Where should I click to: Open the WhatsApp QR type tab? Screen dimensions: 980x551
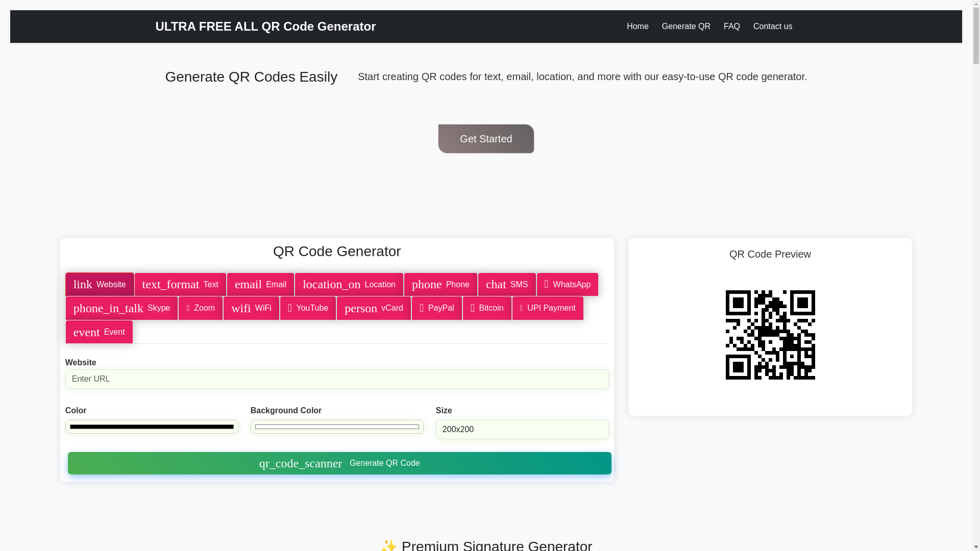coord(568,284)
